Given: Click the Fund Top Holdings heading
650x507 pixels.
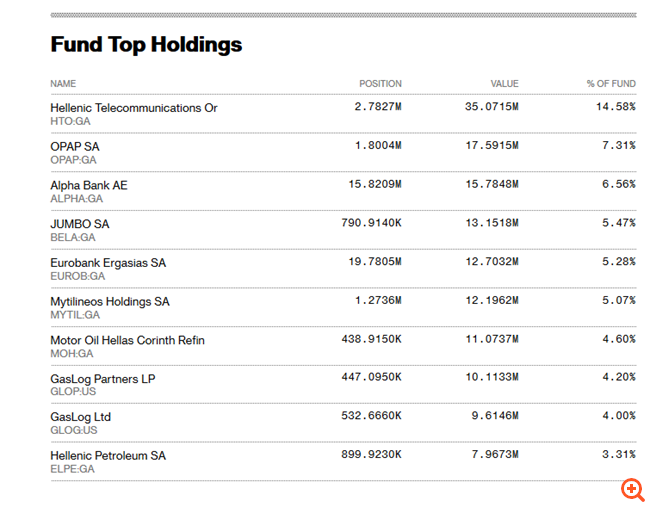Looking at the screenshot, I should point(146,45).
